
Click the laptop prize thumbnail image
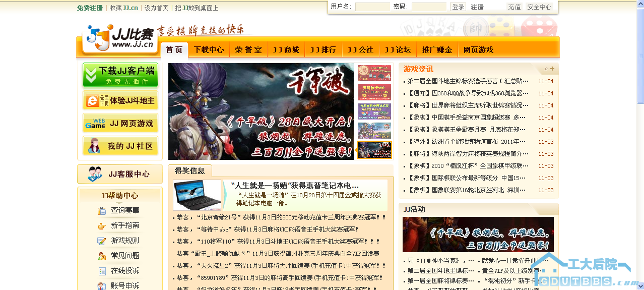pyautogui.click(x=197, y=195)
